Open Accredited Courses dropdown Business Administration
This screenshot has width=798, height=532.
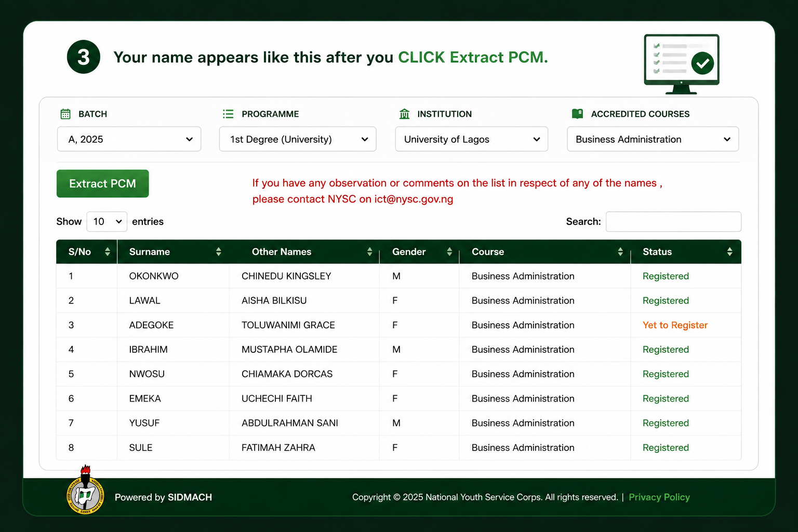653,139
